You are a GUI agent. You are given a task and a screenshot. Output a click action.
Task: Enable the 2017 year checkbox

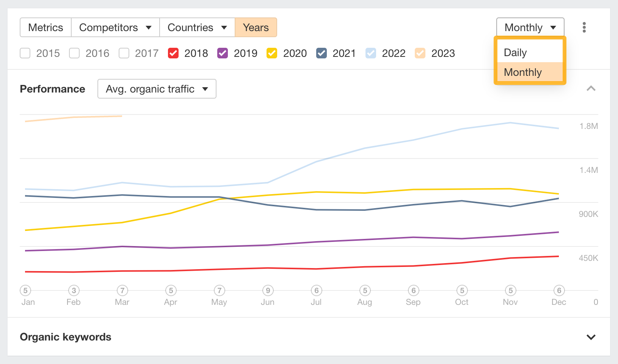pyautogui.click(x=124, y=53)
